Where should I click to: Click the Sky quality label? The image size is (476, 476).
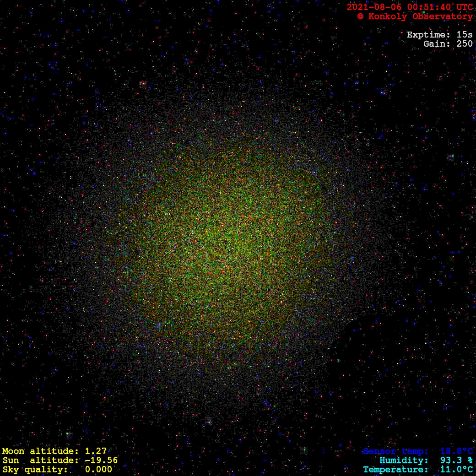click(35, 470)
